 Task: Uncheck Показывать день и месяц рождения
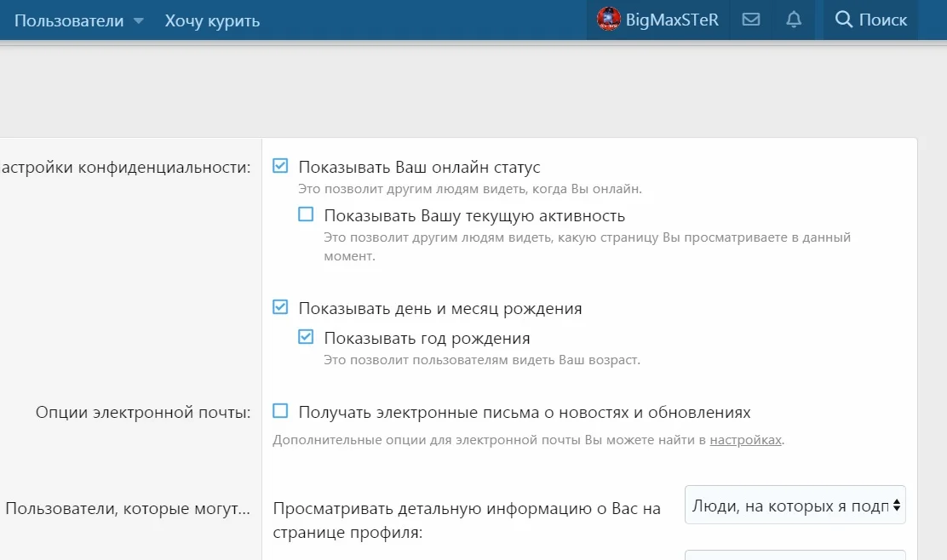[x=280, y=307]
